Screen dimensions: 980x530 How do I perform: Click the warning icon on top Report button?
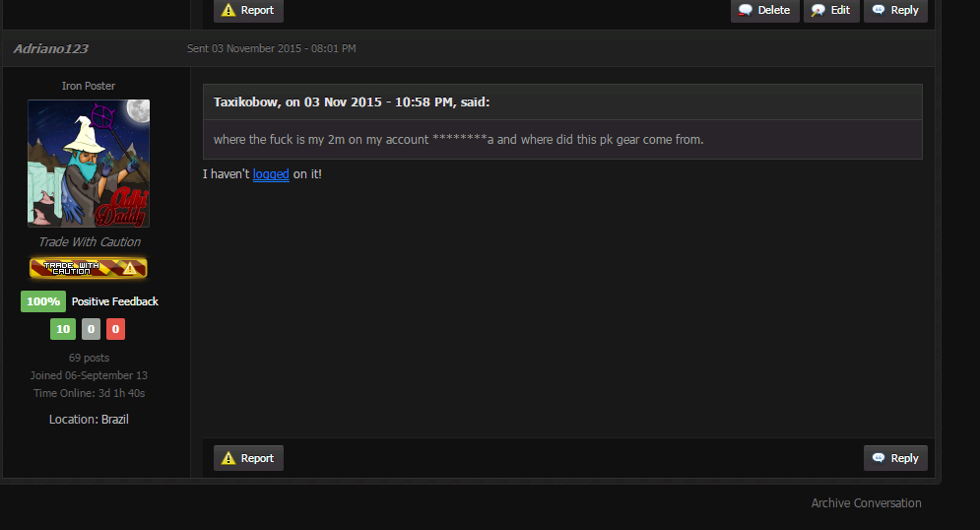click(x=229, y=10)
